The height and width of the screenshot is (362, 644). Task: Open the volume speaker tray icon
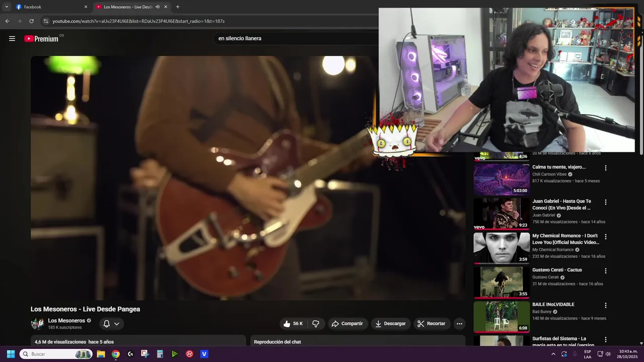(608, 354)
